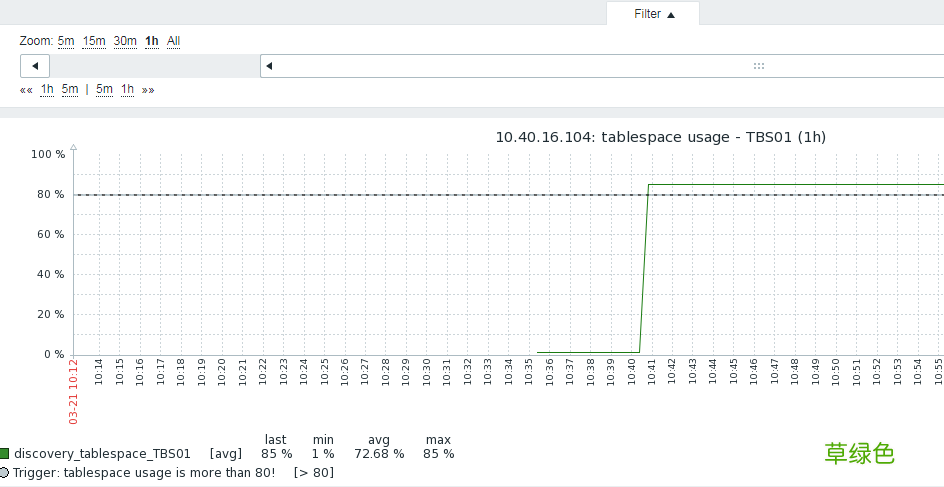Screen dimensions: 944x487
Task: Move forward 5m in navigation
Action: tap(104, 90)
